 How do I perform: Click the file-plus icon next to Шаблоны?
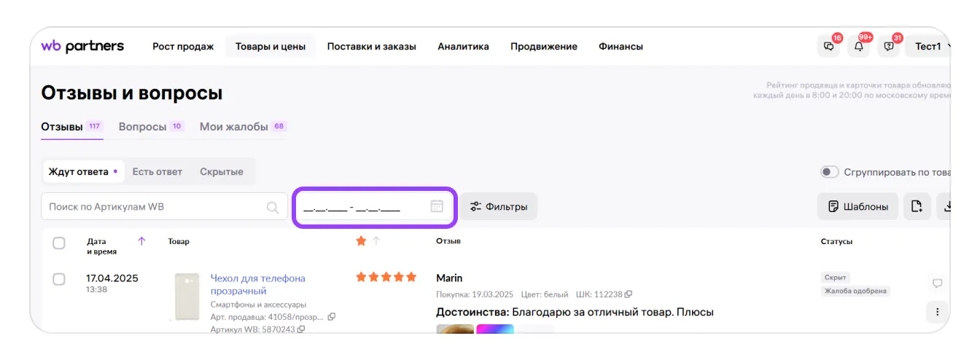(917, 206)
